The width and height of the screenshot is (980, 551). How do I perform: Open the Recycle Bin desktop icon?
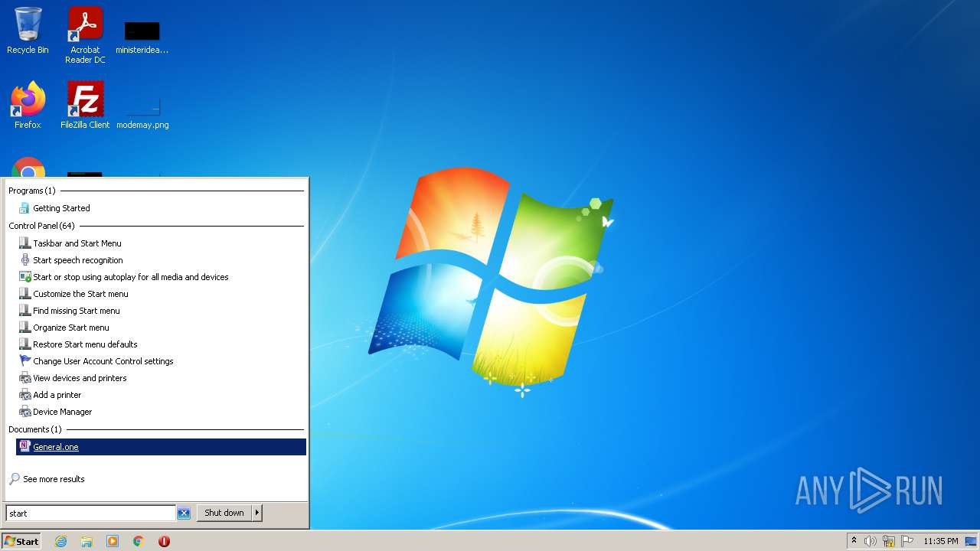28,31
